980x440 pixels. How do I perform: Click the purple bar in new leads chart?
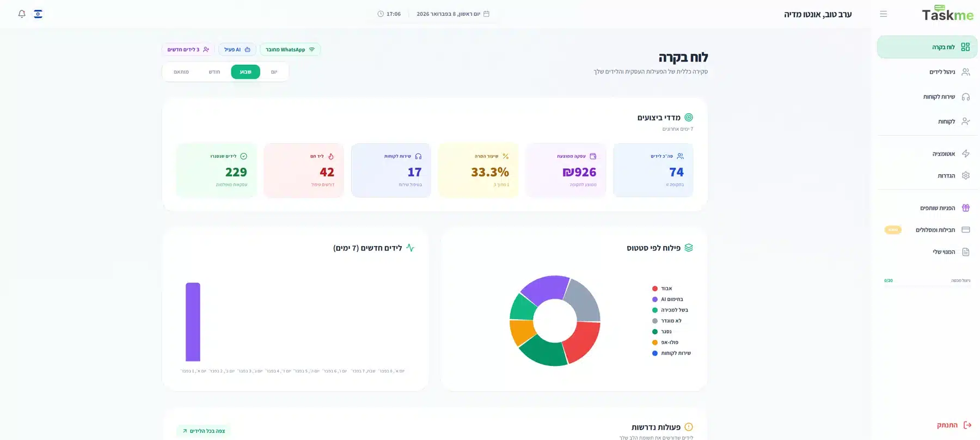(193, 322)
